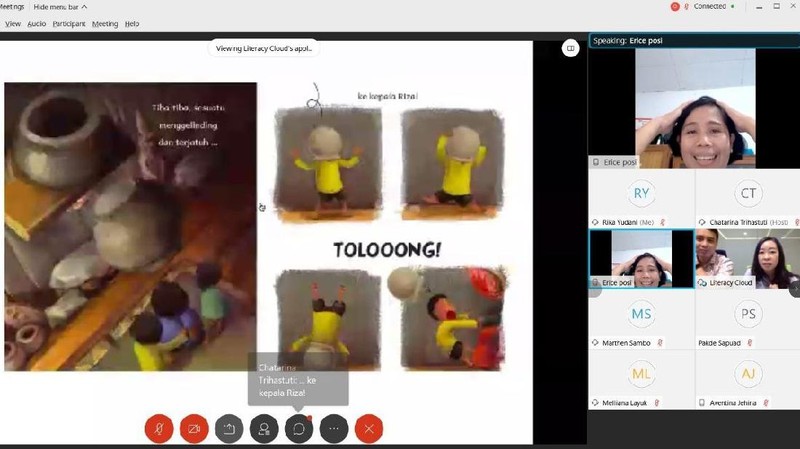Leave the meeting with the red X button

(x=369, y=429)
